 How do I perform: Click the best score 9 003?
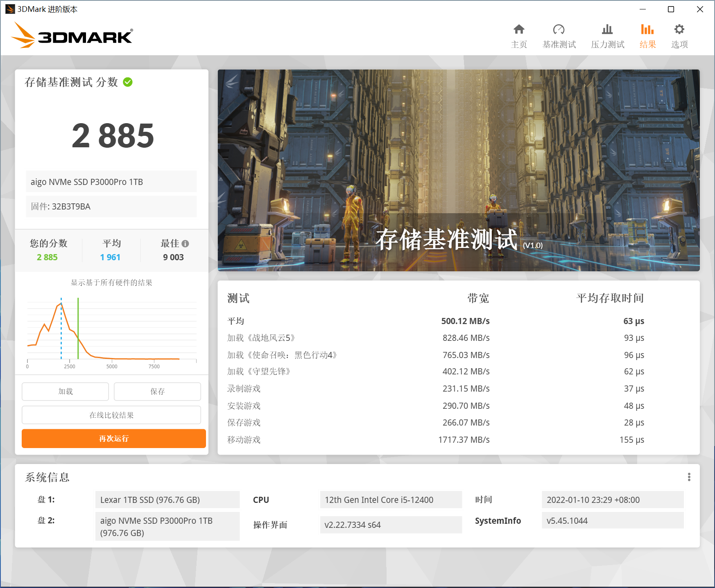(x=173, y=257)
